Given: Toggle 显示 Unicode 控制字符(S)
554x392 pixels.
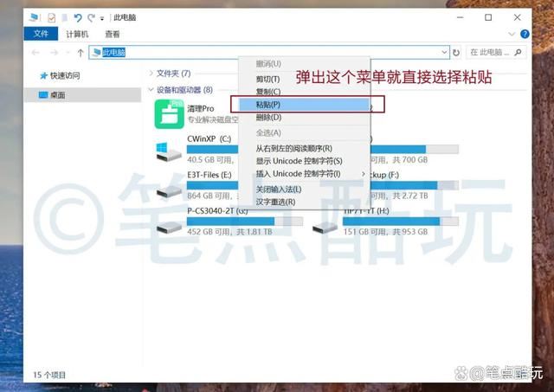Looking at the screenshot, I should click(304, 161).
